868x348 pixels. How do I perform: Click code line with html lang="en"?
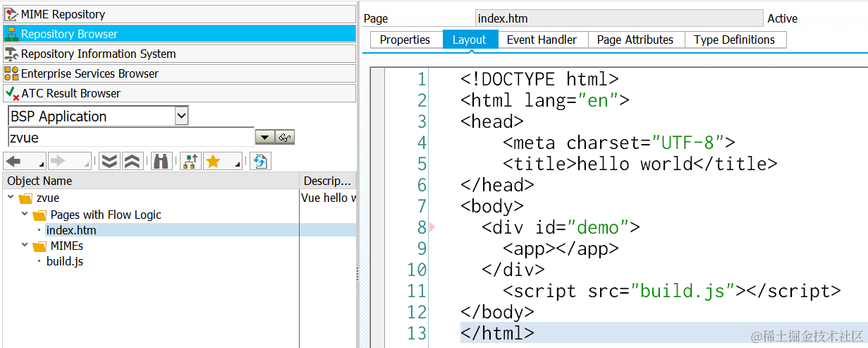pyautogui.click(x=545, y=100)
